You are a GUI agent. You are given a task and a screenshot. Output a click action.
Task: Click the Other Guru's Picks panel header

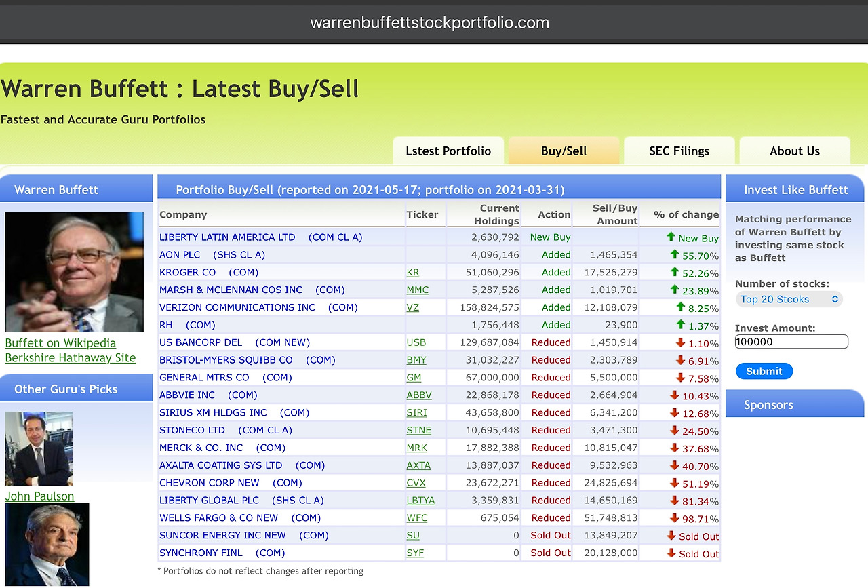(76, 389)
